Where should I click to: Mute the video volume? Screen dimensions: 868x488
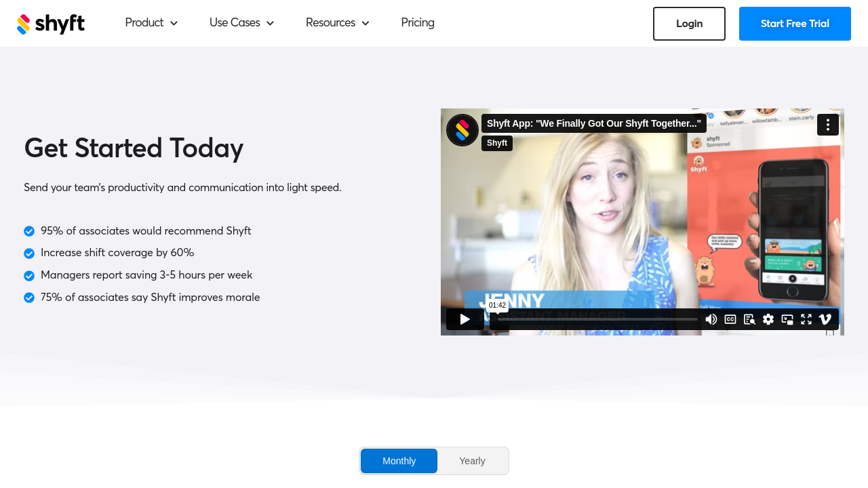[x=711, y=319]
